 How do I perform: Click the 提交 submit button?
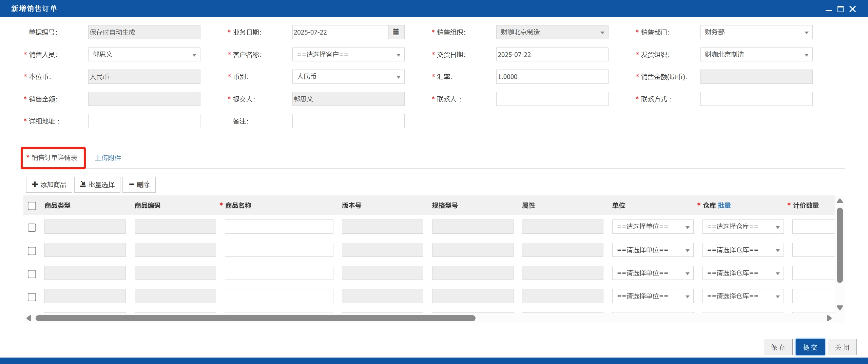(x=810, y=347)
